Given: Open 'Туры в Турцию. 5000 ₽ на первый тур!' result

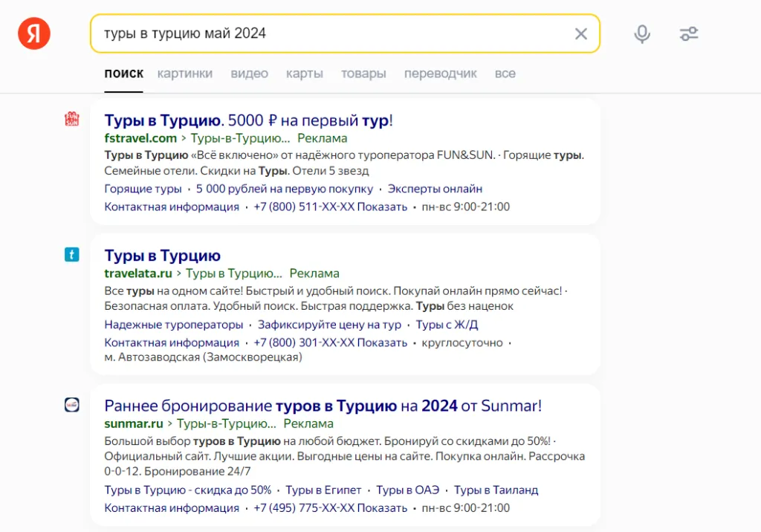Looking at the screenshot, I should pyautogui.click(x=248, y=120).
